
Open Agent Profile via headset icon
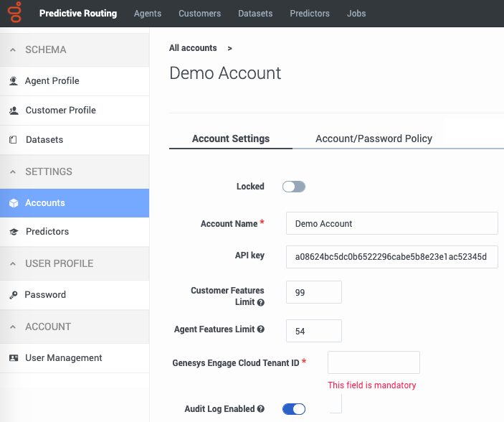[14, 81]
